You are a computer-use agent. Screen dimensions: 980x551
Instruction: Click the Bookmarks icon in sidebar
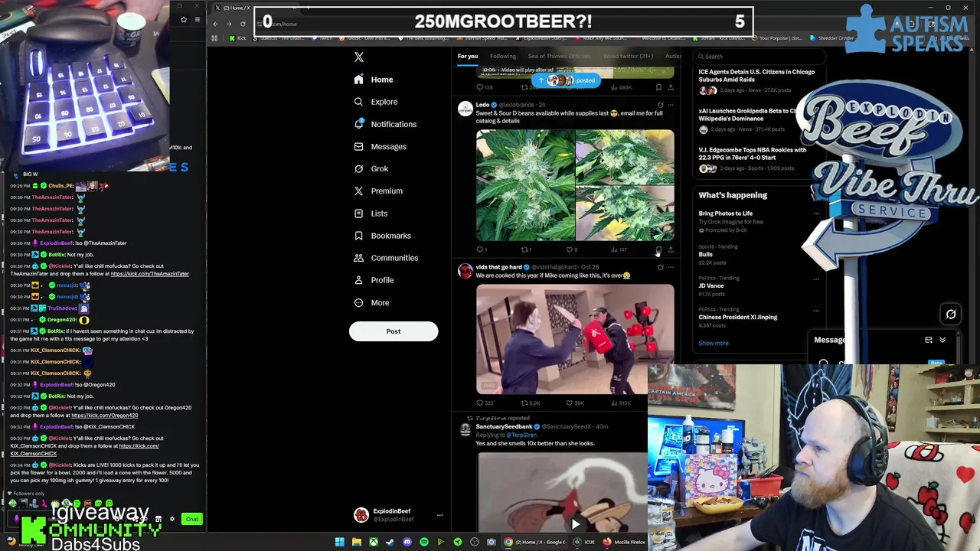[358, 236]
